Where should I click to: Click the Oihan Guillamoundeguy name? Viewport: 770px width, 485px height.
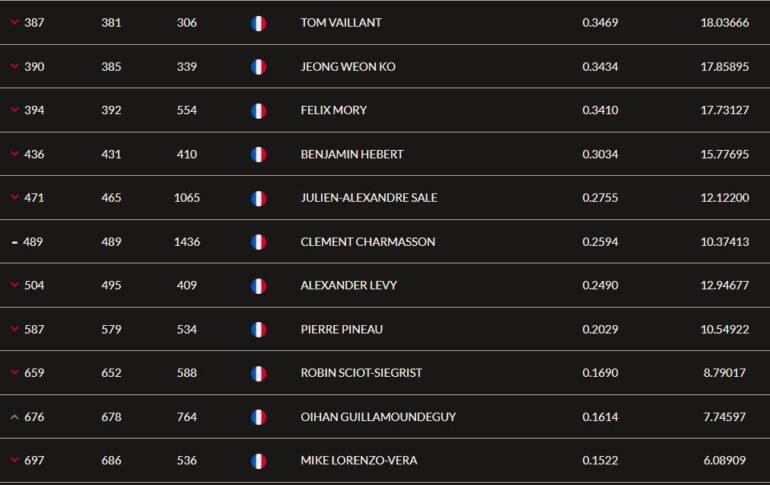378,417
